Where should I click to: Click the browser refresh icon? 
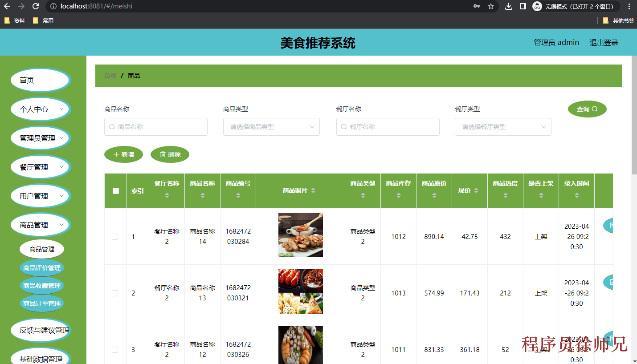35,6
